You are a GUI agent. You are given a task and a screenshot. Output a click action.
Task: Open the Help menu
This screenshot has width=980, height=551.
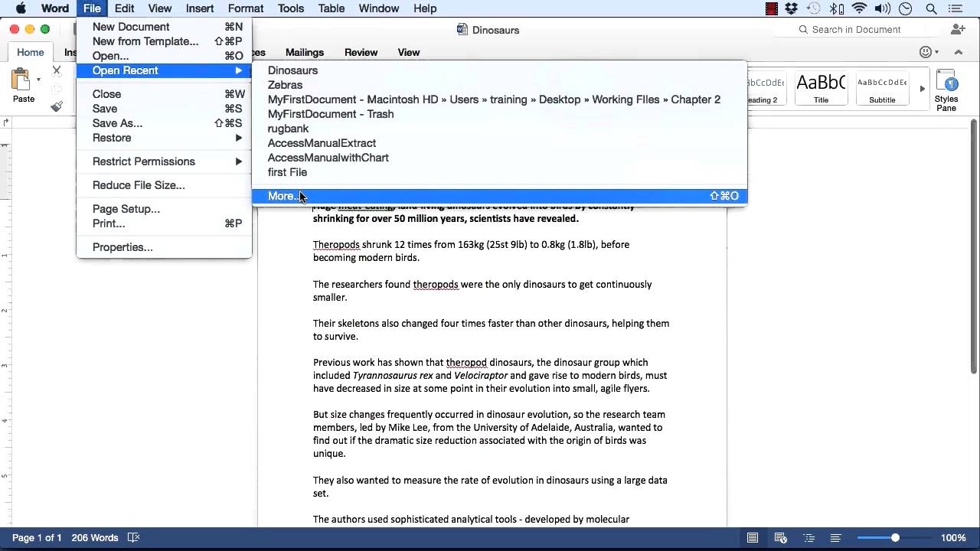(425, 8)
